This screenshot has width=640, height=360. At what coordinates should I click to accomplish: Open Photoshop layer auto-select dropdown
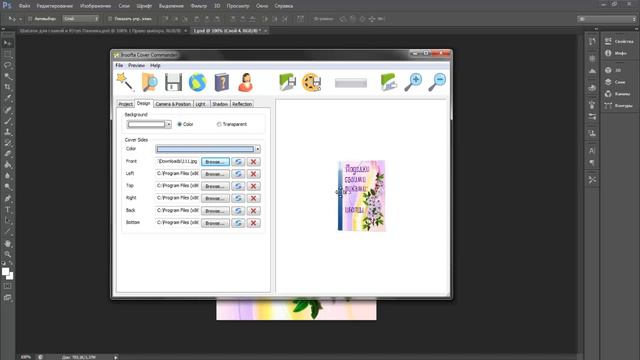[81, 19]
